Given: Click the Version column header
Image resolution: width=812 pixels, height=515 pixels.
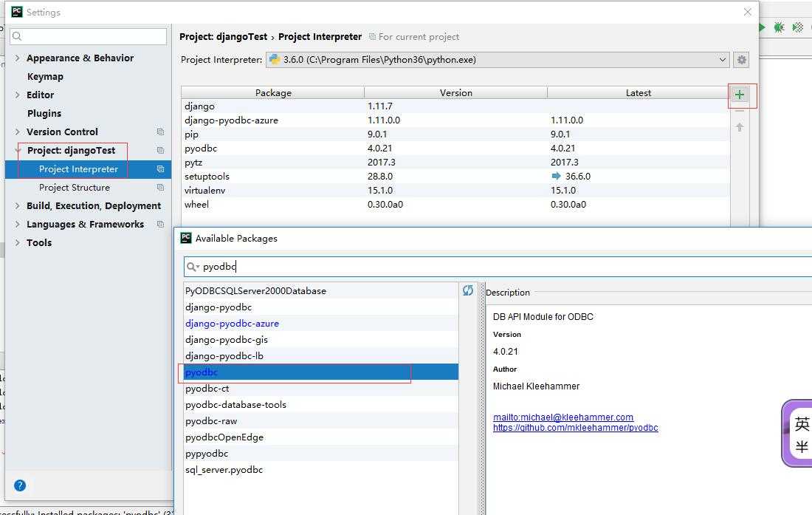Looking at the screenshot, I should pyautogui.click(x=455, y=93).
